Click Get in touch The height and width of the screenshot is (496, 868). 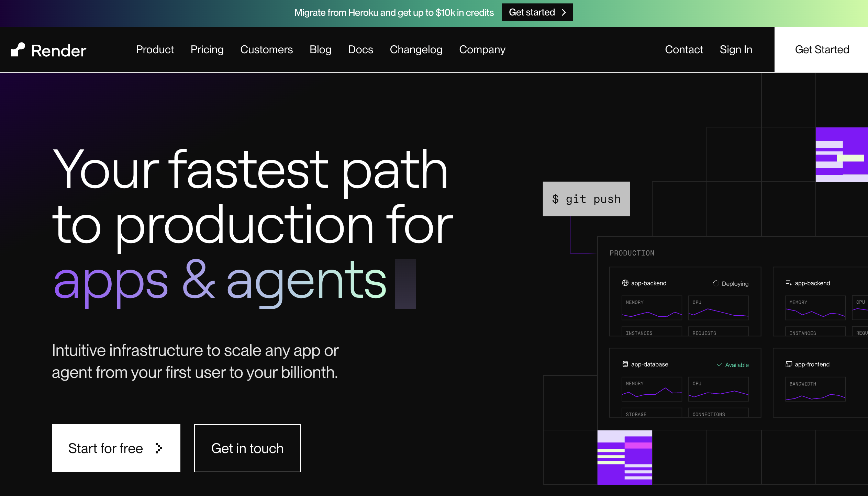247,448
